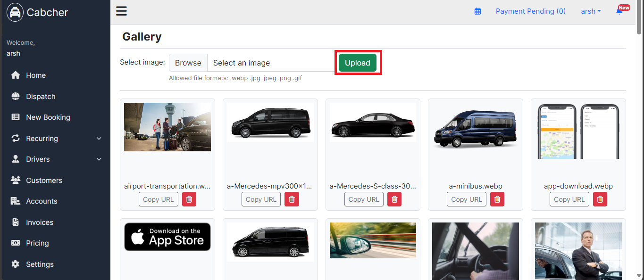The width and height of the screenshot is (644, 280).
Task: Click the green Upload button
Action: click(358, 63)
